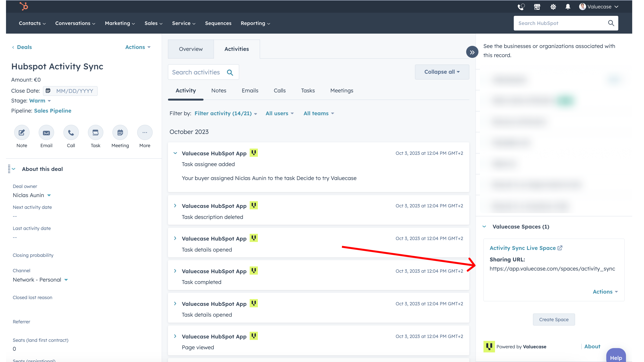Switch to the Overview tab
Viewport: 644px width, 362px height.
coord(191,49)
